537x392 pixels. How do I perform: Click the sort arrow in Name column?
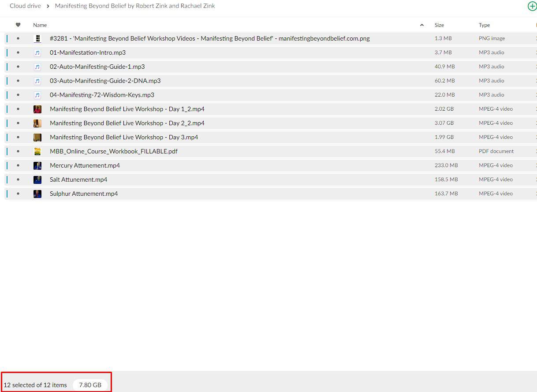422,25
